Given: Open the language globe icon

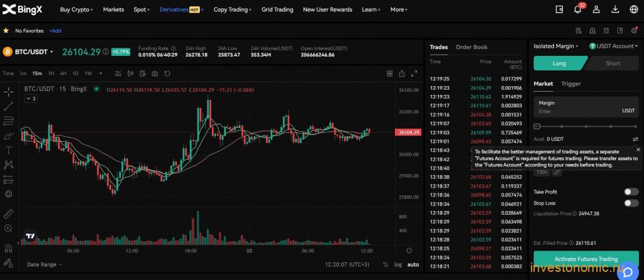Looking at the screenshot, I should (634, 9).
